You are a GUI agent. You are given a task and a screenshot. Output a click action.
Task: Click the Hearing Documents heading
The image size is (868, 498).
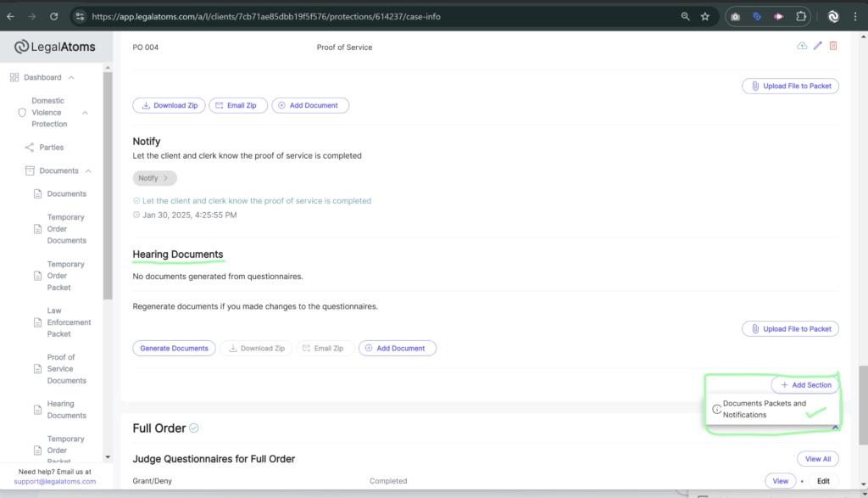pos(178,255)
